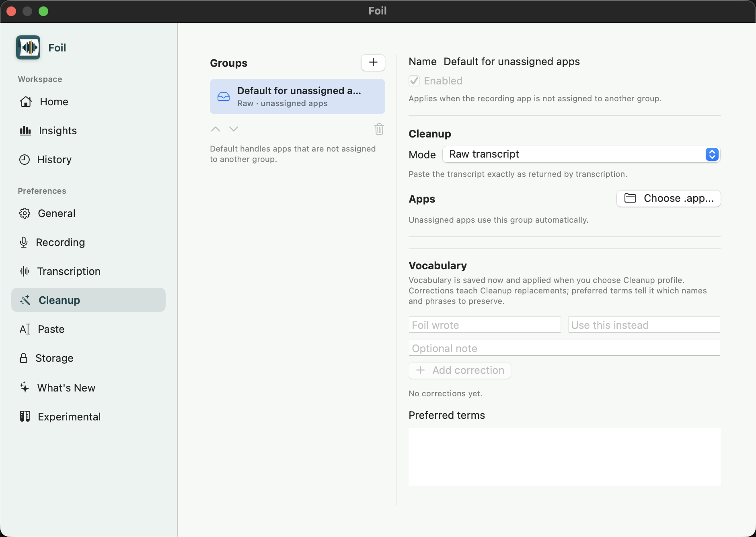Click the Transcription waveform icon

[x=25, y=271]
